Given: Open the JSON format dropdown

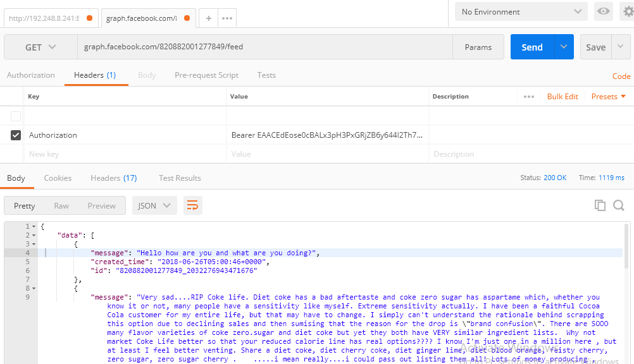Looking at the screenshot, I should 154,205.
